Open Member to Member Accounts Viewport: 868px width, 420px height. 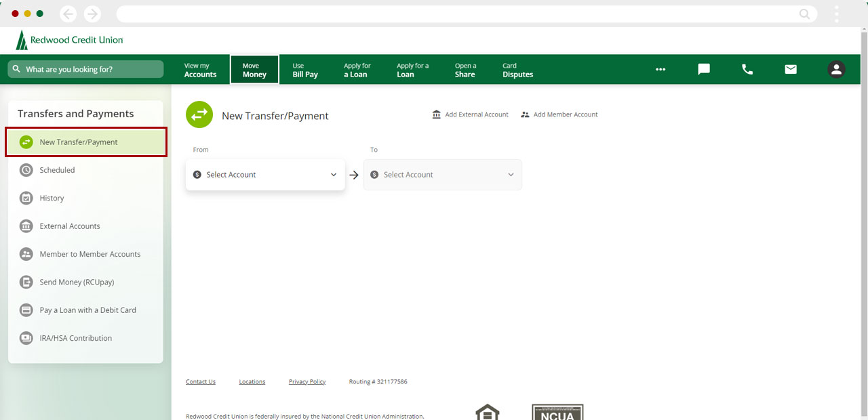[85, 254]
